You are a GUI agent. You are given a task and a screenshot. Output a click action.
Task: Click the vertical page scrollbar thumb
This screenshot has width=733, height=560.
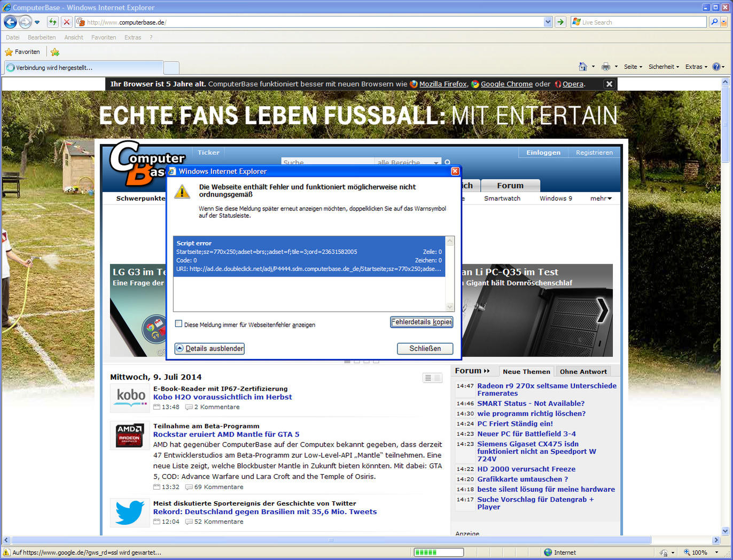pos(725,125)
